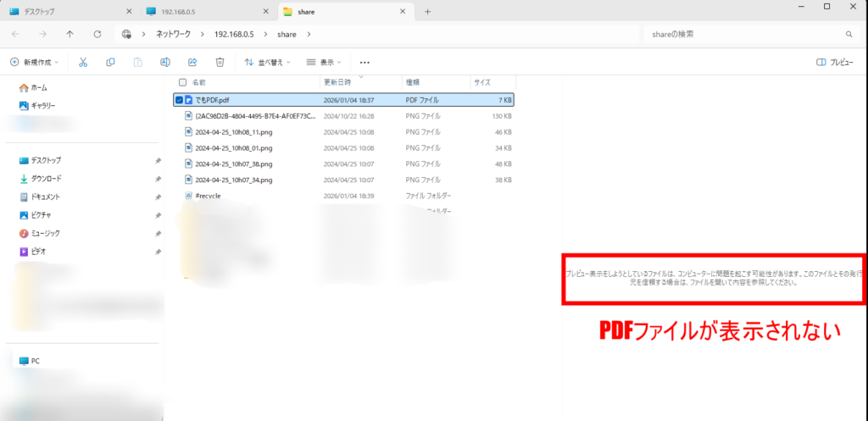This screenshot has width=868, height=421.
Task: Add a new tab with plus button
Action: (427, 12)
